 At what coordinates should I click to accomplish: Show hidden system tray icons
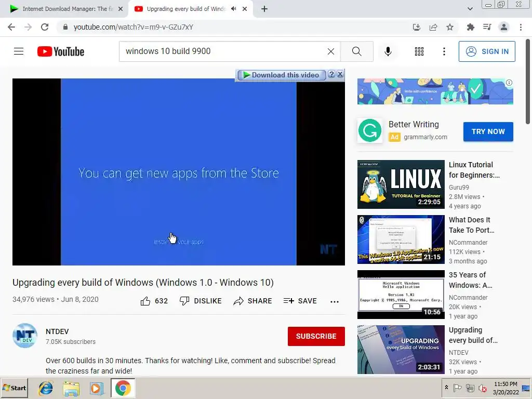pos(446,388)
